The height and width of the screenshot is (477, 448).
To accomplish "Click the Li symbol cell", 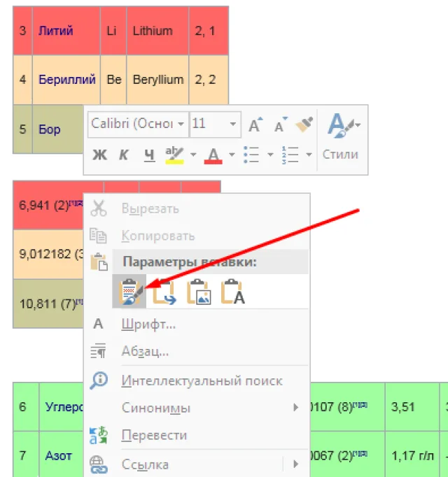I will click(113, 31).
